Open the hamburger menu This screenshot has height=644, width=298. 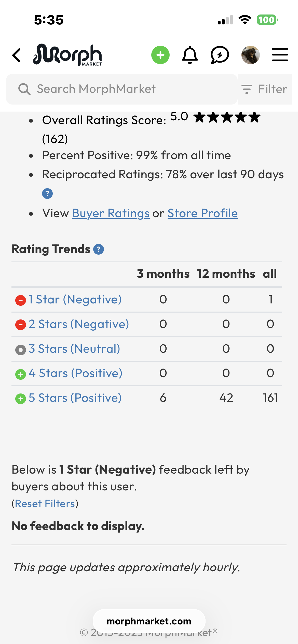280,55
